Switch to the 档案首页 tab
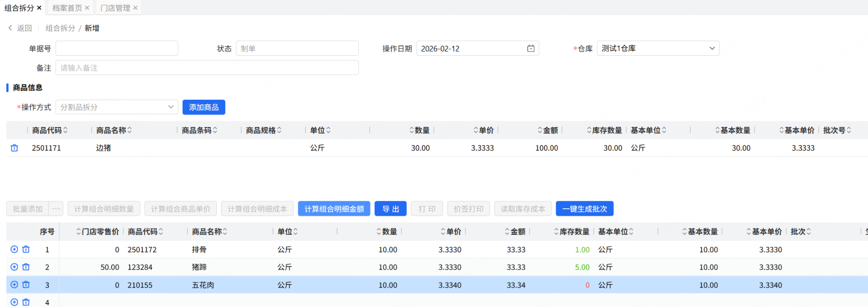 67,8
